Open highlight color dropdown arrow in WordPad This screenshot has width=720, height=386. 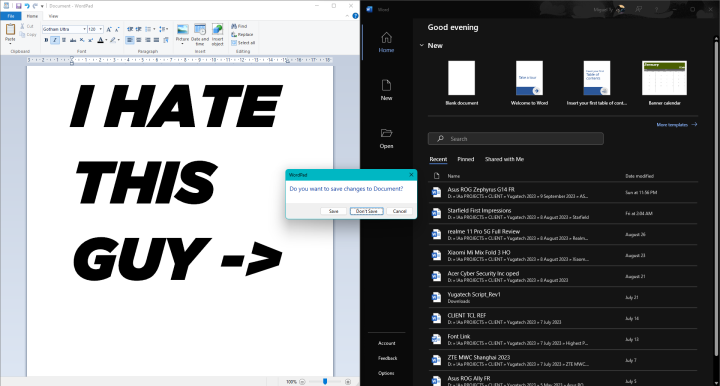118,40
